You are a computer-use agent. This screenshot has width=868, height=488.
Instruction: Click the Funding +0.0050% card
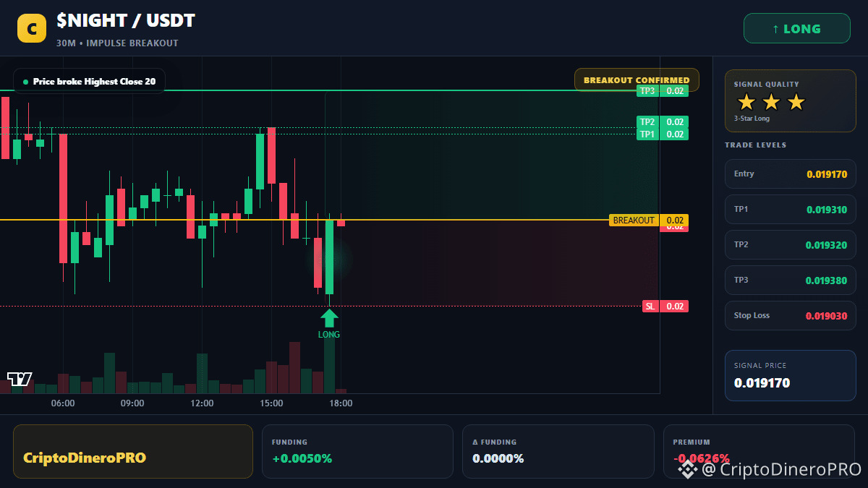(357, 451)
